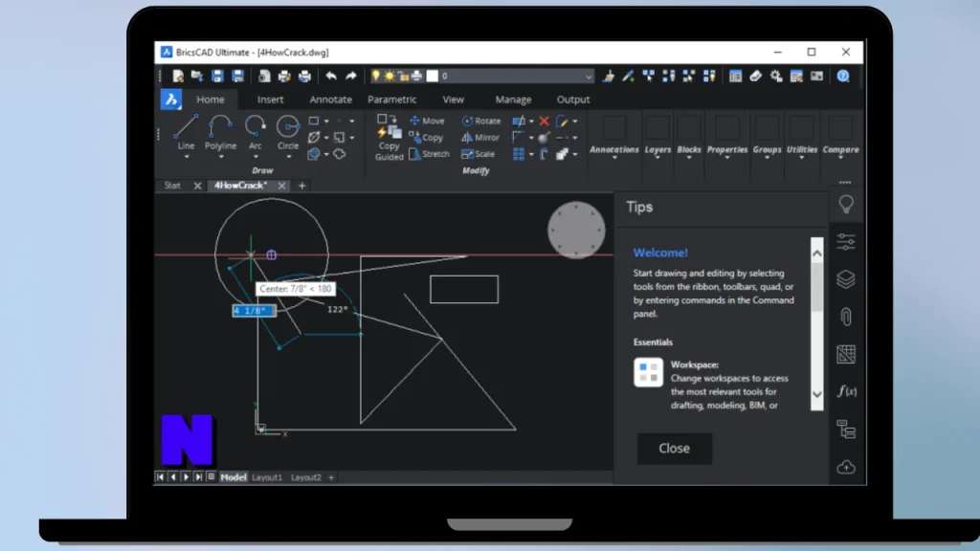The width and height of the screenshot is (980, 551).
Task: Open the Tips lightbulb side panel
Action: click(x=846, y=205)
